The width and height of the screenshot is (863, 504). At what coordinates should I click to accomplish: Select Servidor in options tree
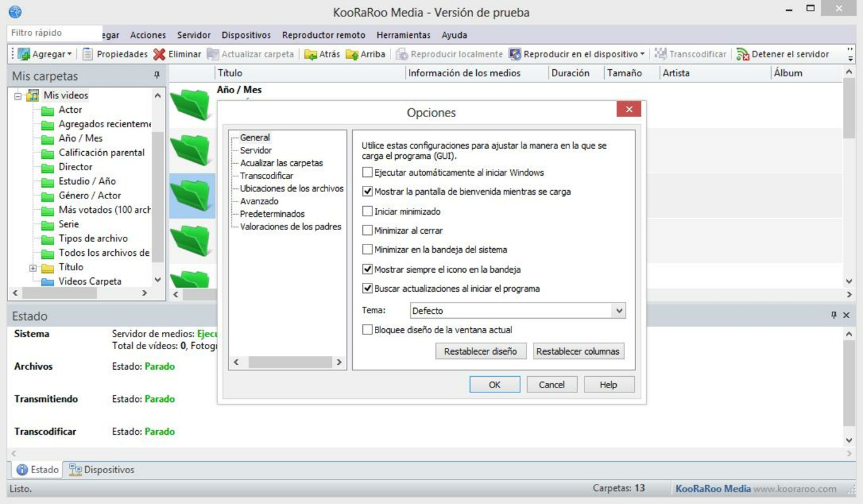(256, 150)
